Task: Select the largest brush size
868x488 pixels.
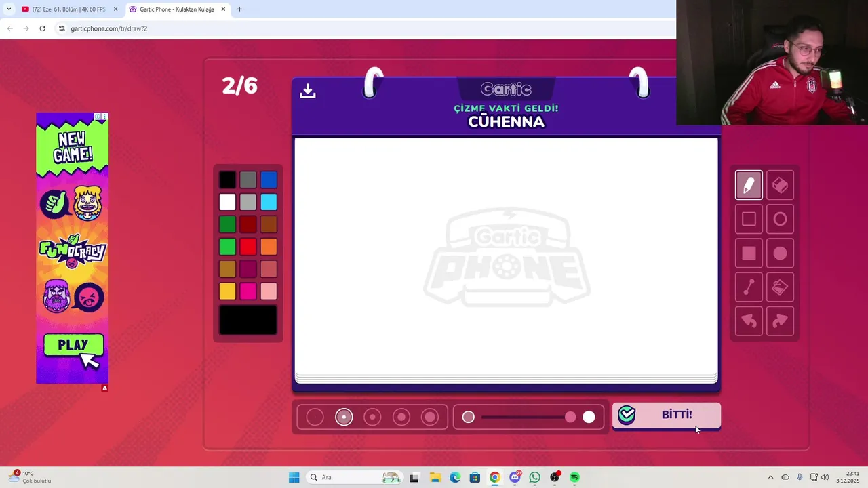Action: coord(430,417)
